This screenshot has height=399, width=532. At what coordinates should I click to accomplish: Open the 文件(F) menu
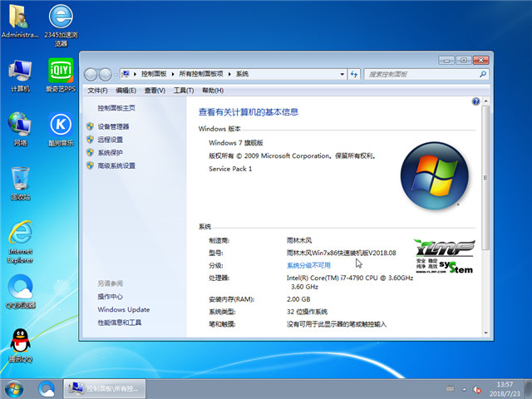(97, 91)
